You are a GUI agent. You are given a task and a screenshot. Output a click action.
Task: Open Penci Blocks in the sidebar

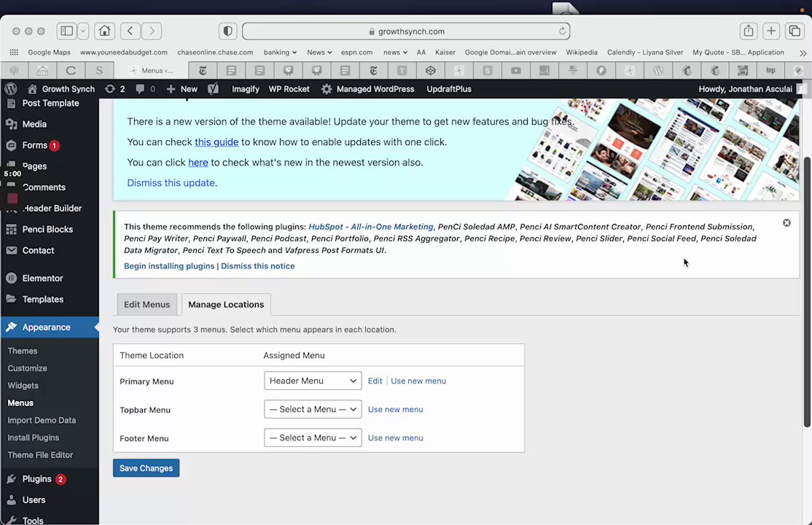point(49,229)
